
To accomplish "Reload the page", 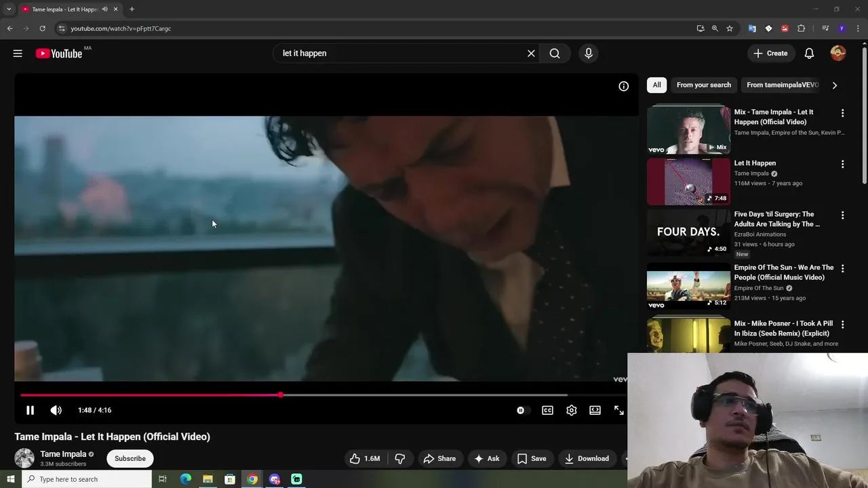I will [x=42, y=28].
